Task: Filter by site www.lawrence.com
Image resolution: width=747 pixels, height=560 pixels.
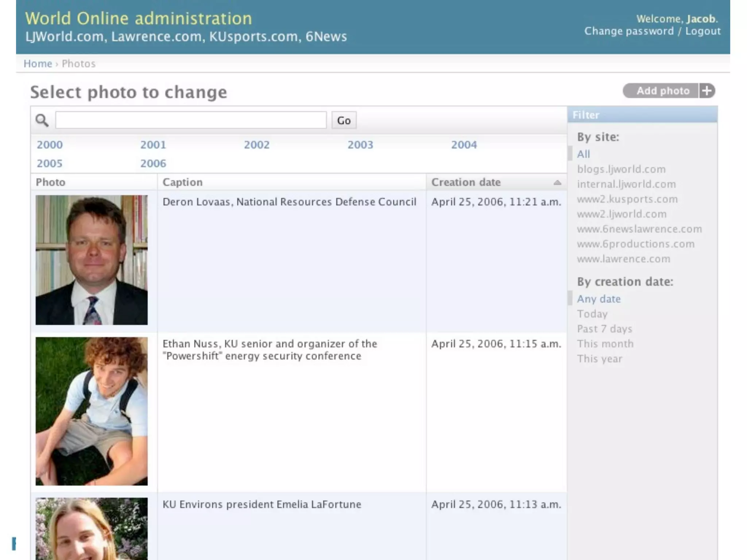Action: pyautogui.click(x=623, y=259)
